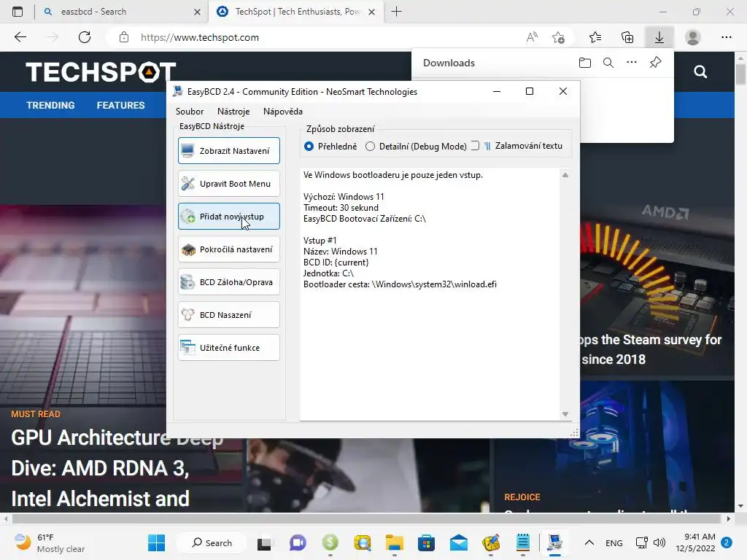Switch to the easzbcd - Search tab
Screen dimensions: 747x560
[x=122, y=12]
